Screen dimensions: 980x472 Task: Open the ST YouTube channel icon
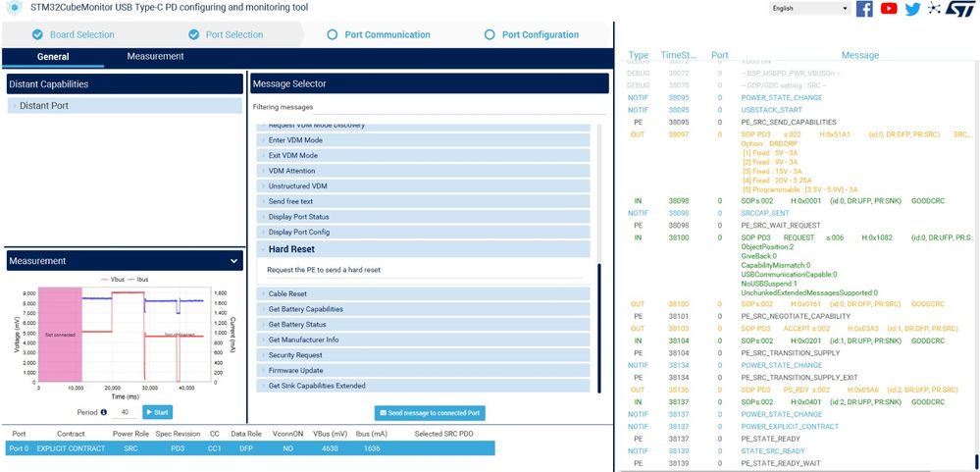pyautogui.click(x=889, y=9)
